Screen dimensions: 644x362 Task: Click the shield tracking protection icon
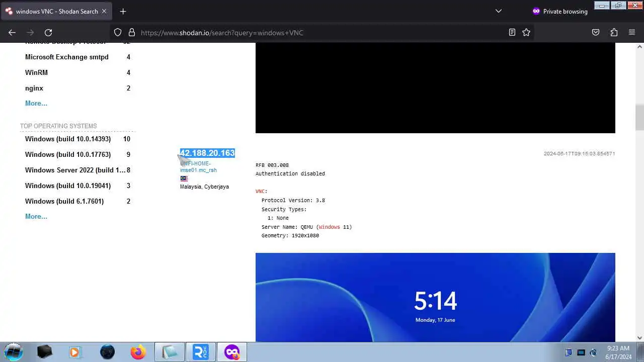118,32
